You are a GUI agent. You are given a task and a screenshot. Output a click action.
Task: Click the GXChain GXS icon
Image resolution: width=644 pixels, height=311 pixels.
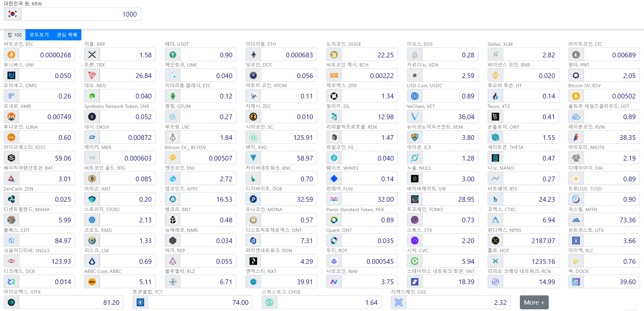pos(398,302)
